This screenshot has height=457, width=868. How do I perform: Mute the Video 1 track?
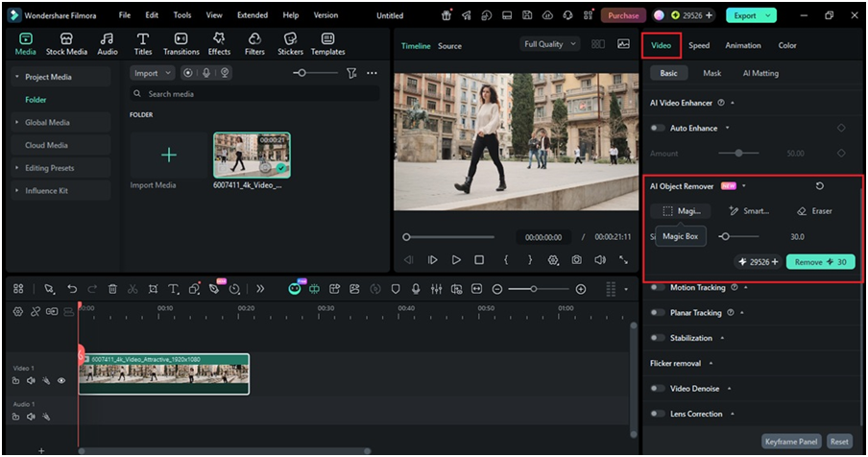tap(31, 380)
